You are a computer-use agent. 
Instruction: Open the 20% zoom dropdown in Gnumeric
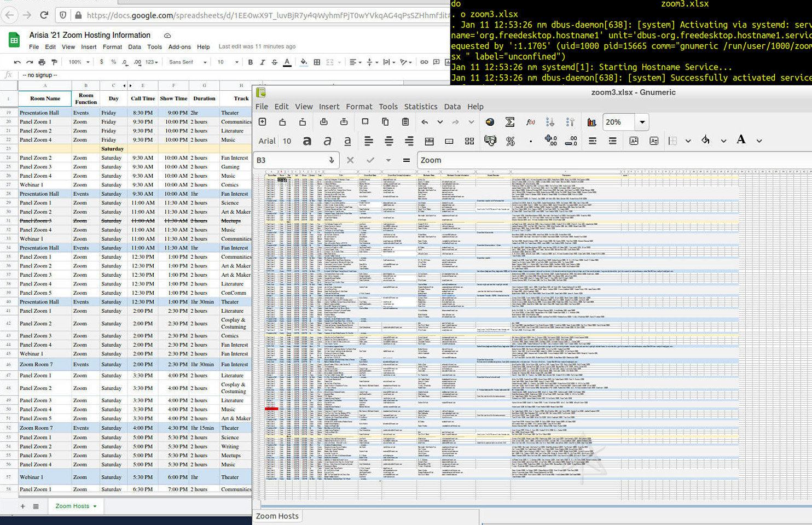click(642, 122)
